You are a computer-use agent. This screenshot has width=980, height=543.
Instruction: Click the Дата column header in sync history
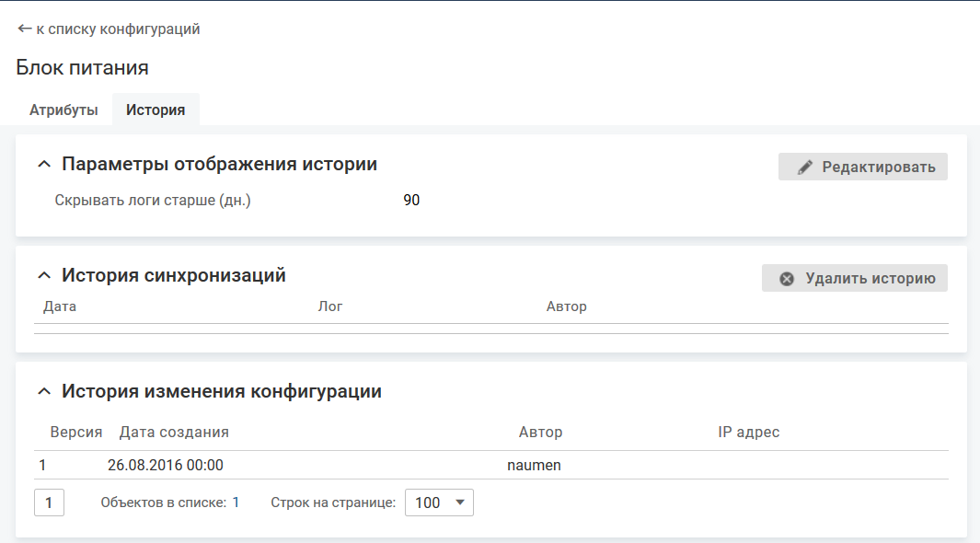[60, 306]
